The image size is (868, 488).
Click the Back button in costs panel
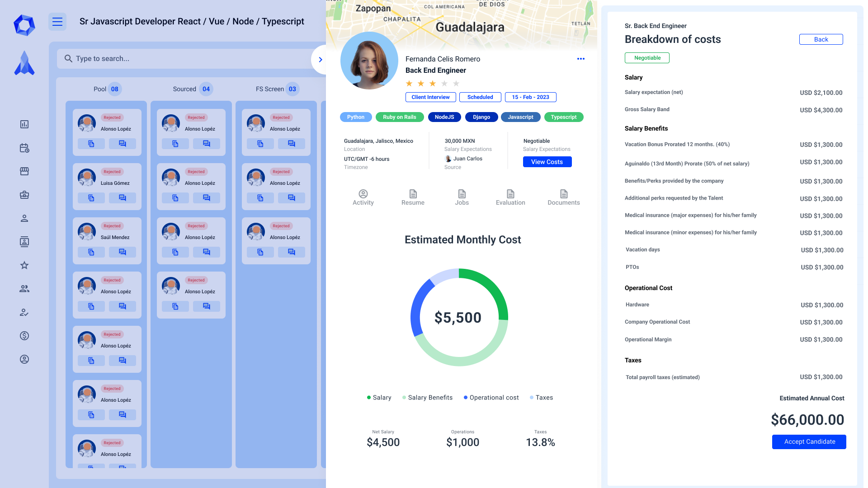(821, 39)
